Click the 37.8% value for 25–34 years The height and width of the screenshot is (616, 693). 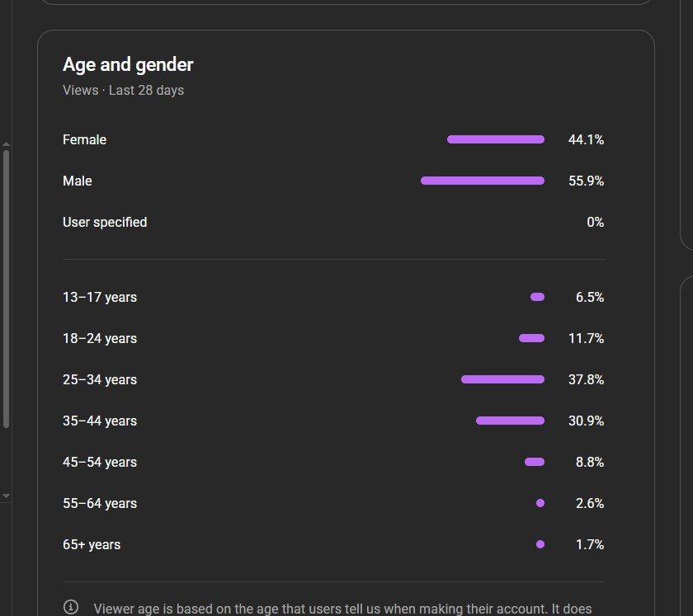tap(586, 379)
